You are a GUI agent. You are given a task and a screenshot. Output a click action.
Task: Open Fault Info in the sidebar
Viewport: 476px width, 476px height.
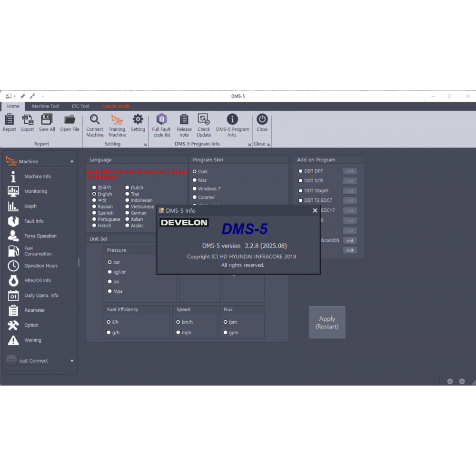[x=34, y=221]
